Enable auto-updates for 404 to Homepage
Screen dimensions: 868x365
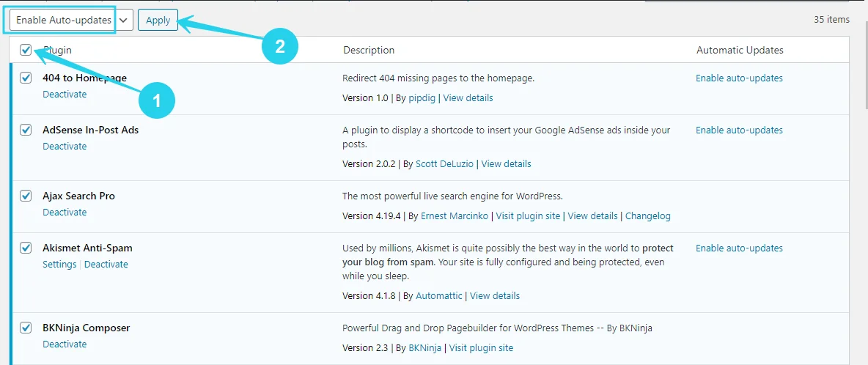click(x=739, y=78)
